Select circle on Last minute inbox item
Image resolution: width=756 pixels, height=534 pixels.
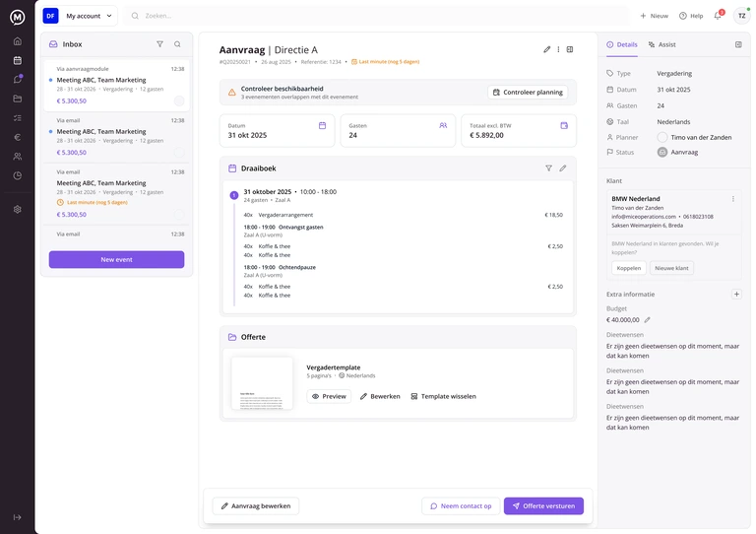179,214
